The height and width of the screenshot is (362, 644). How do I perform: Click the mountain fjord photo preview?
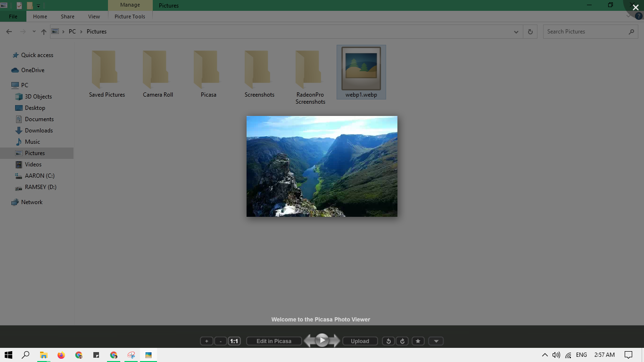pyautogui.click(x=322, y=166)
